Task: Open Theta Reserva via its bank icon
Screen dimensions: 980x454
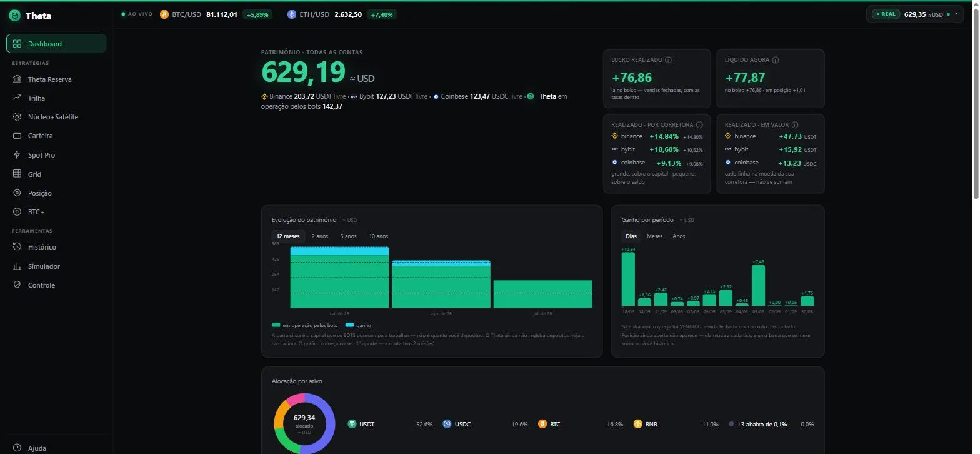Action: tap(17, 79)
